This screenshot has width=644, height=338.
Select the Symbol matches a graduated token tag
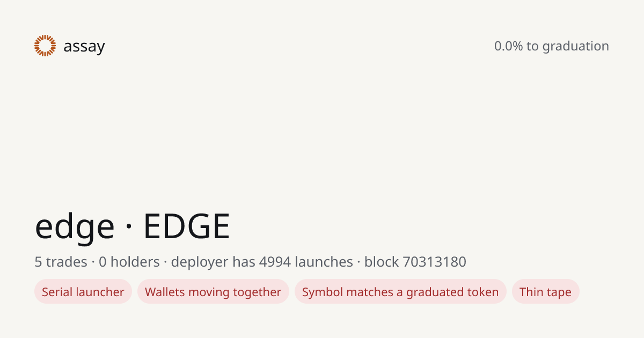[400, 292]
